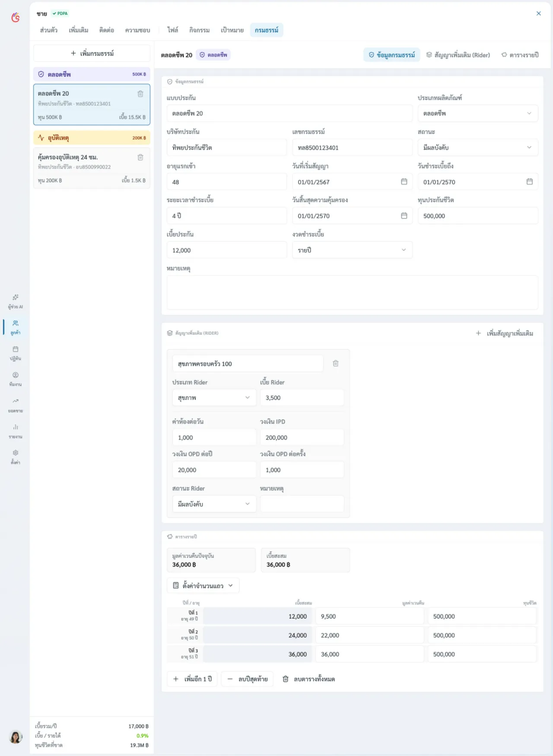Switch to the เป้าหมาย tab
Viewport: 553px width, 756px height.
232,30
